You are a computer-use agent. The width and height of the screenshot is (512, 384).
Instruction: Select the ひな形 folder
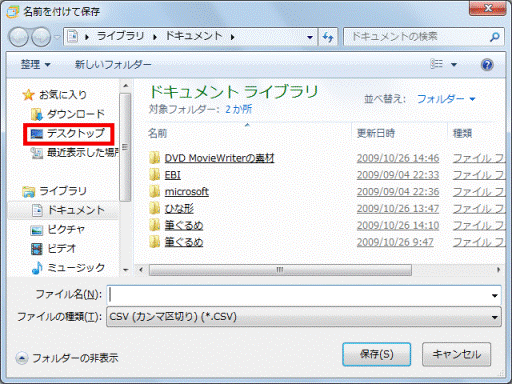coord(179,209)
